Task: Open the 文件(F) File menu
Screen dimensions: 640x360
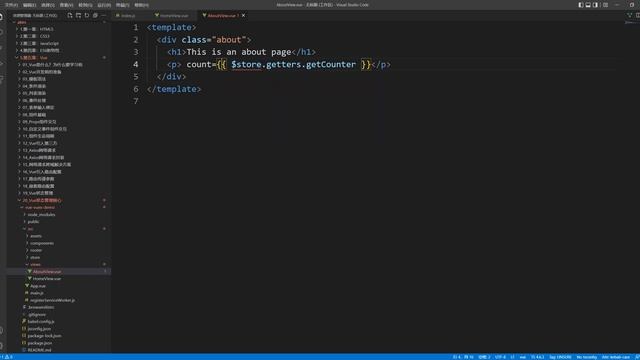Action: (11, 5)
